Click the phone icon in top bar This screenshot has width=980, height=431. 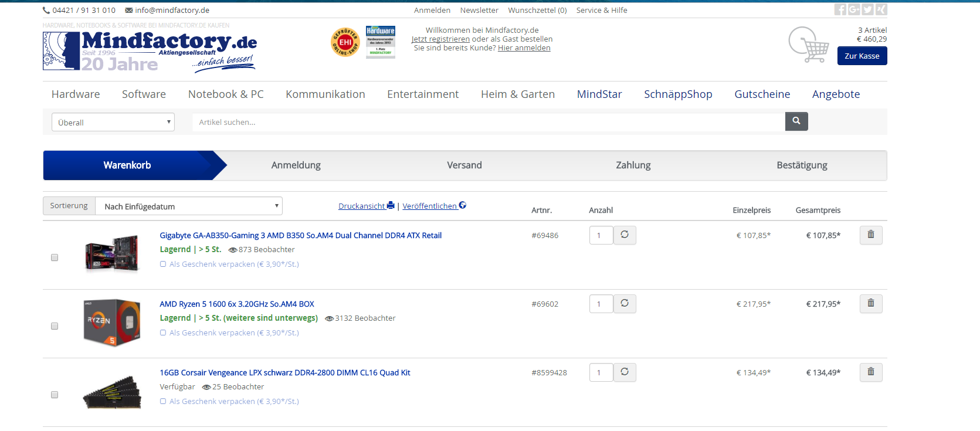46,10
